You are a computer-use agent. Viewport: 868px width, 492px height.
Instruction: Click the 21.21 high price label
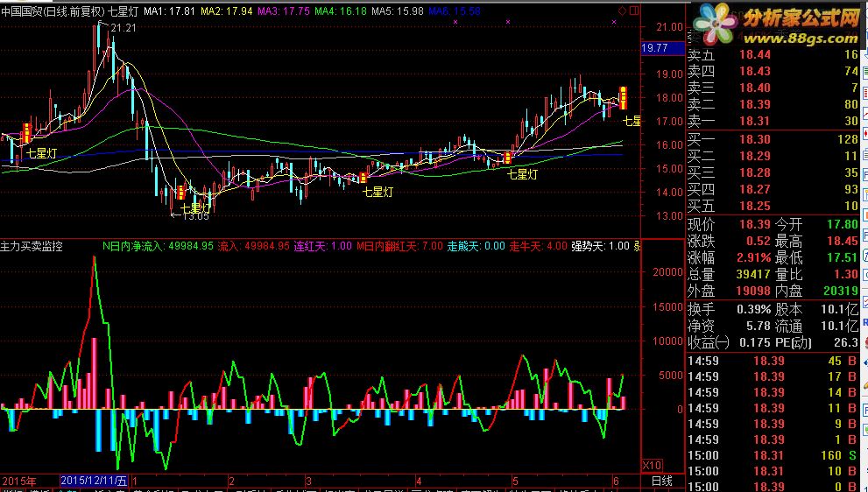point(123,28)
